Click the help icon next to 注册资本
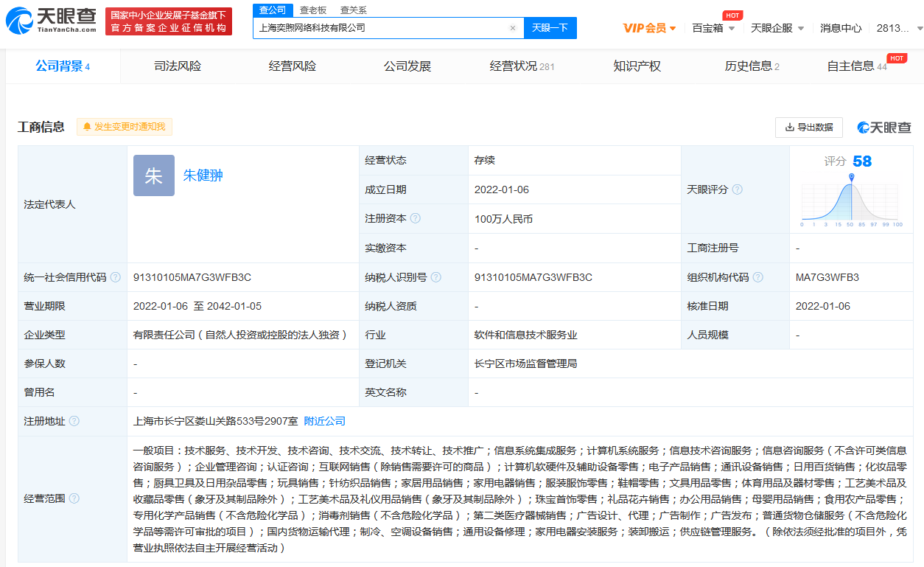Screen dimensions: 924x567 (416, 218)
